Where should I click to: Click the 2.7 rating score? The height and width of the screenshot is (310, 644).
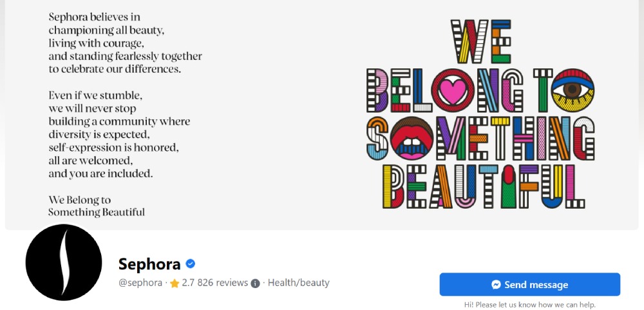click(189, 282)
